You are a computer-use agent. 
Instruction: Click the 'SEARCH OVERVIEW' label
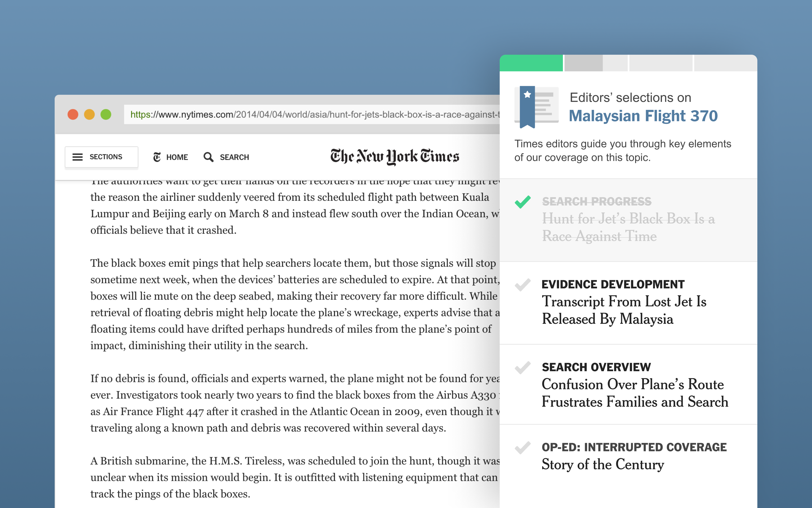(x=596, y=367)
